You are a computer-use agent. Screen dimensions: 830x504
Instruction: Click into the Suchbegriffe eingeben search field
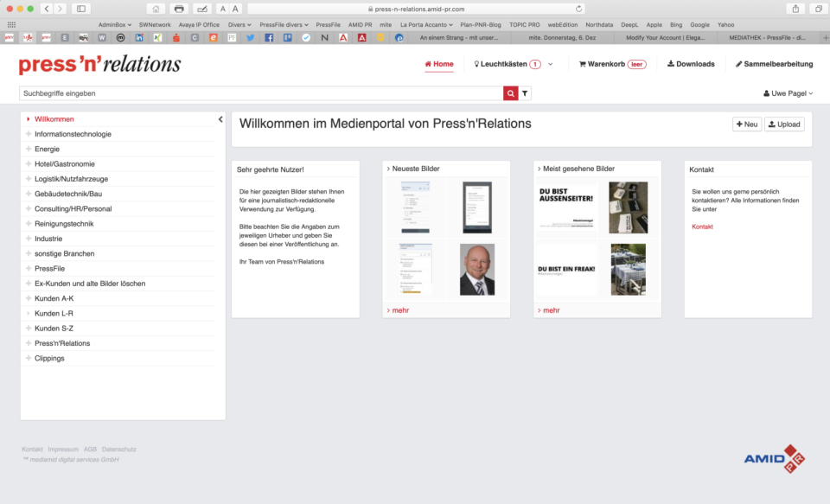[x=259, y=93]
